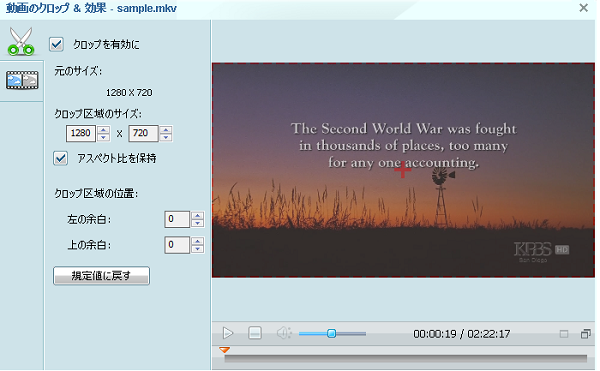Decrease 左の余白 with down arrow

coord(197,223)
